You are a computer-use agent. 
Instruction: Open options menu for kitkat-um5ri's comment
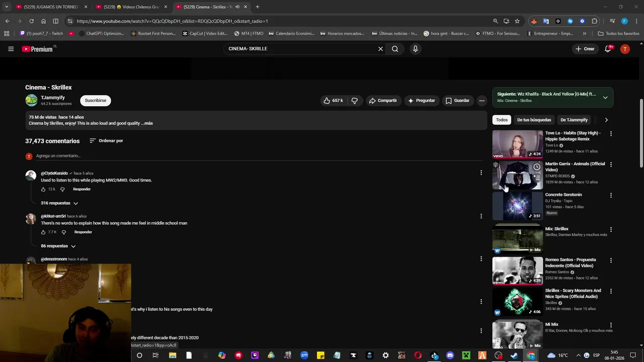481,216
